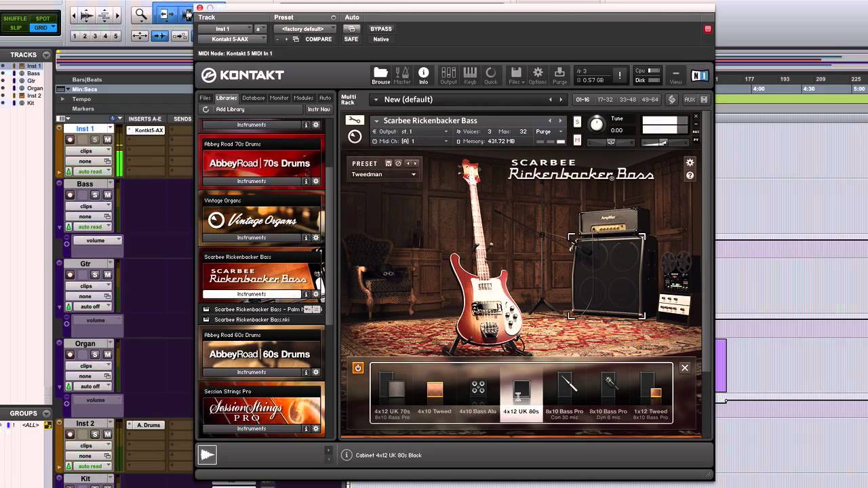The width and height of the screenshot is (868, 488).
Task: Open the factory default preset dropdown
Action: (x=304, y=29)
